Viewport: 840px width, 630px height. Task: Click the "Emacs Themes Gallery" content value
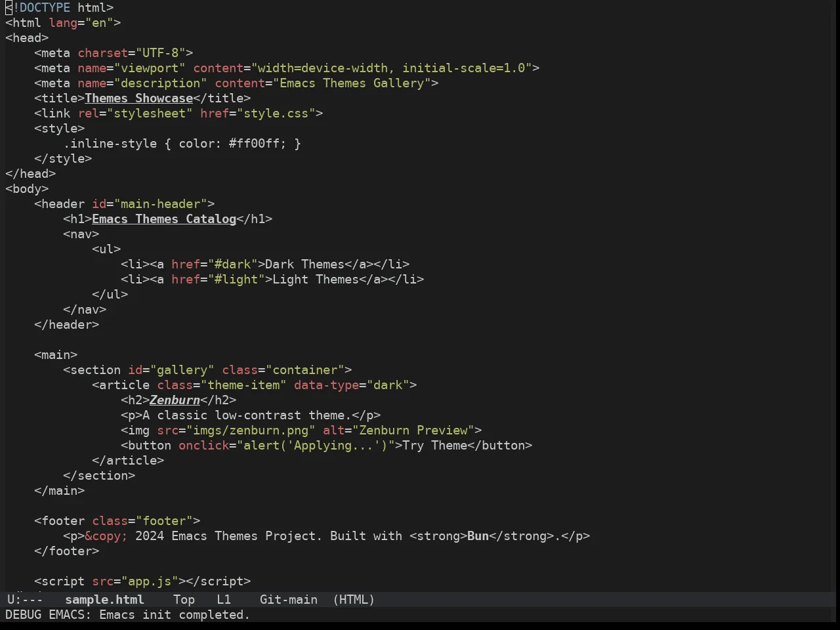[352, 83]
